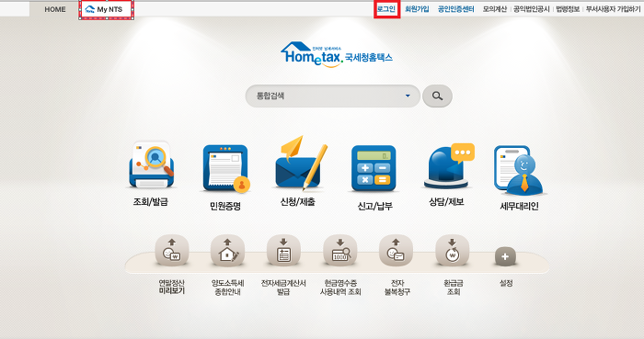Click the 연말정산 미리보기 shortcut icon

pyautogui.click(x=172, y=250)
